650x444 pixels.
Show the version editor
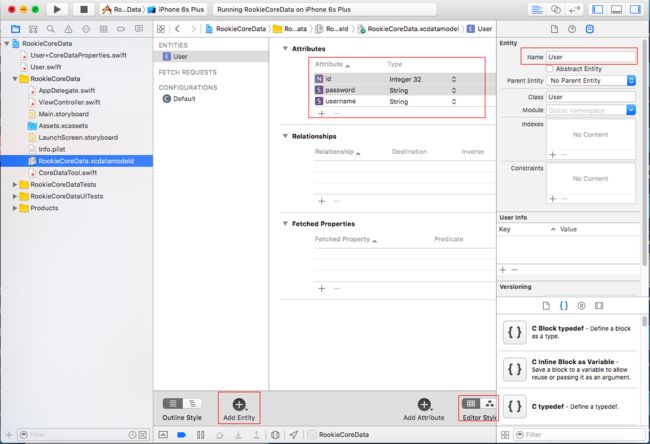[574, 10]
